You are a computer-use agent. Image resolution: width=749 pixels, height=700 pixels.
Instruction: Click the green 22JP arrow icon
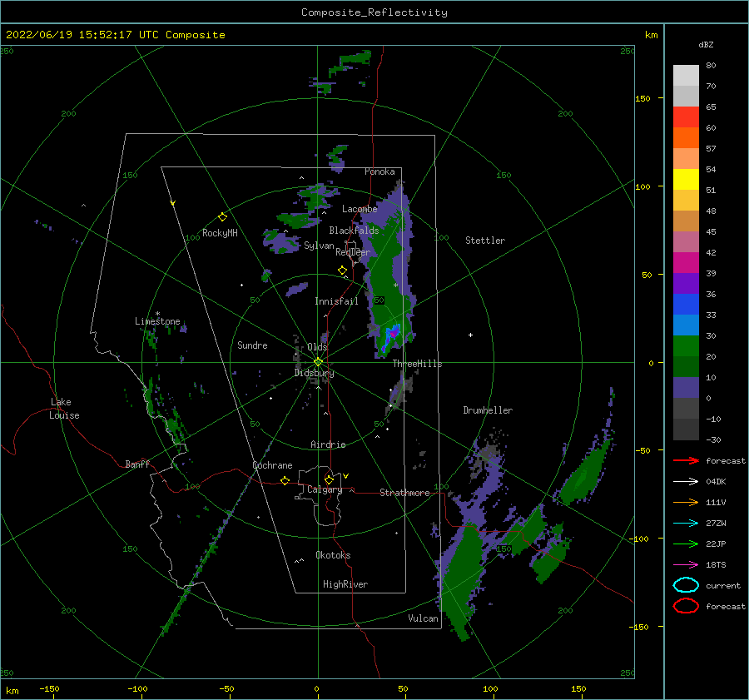click(686, 544)
